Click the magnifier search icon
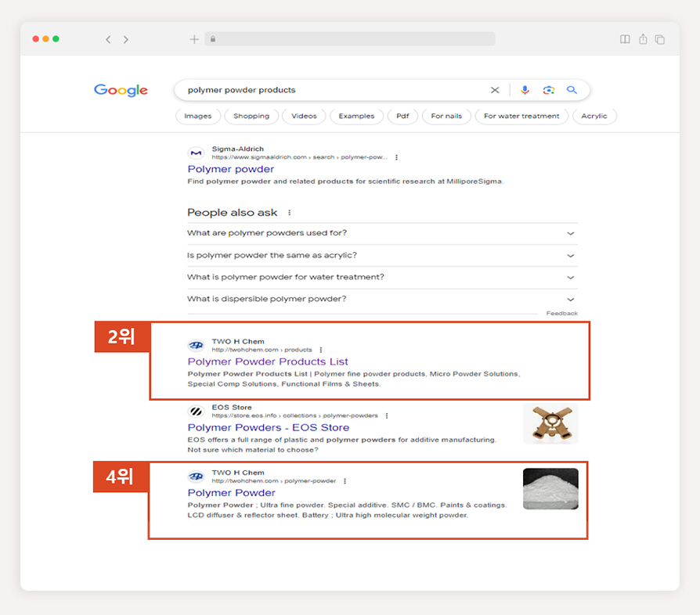This screenshot has width=700, height=615. pos(572,90)
